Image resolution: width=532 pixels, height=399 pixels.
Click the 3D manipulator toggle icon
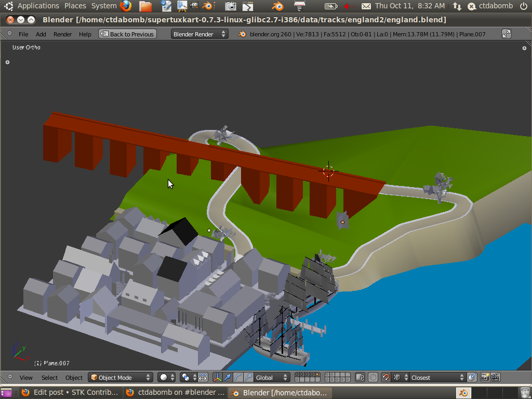218,378
